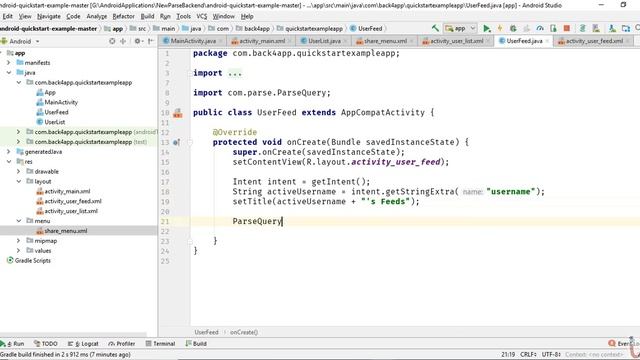Collapse the layout folder
The height and width of the screenshot is (360, 640).
[x=19, y=181]
